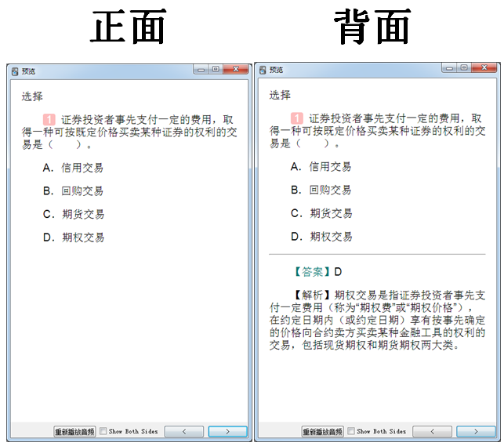Select option 'A. 信用交易' in right window
Image resolution: width=504 pixels, height=446 pixels.
pos(321,166)
